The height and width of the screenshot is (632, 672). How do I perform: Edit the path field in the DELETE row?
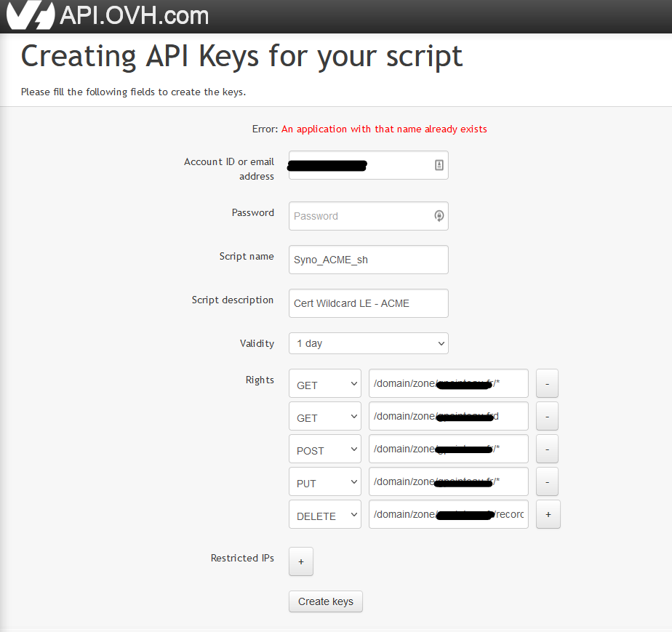click(x=448, y=514)
